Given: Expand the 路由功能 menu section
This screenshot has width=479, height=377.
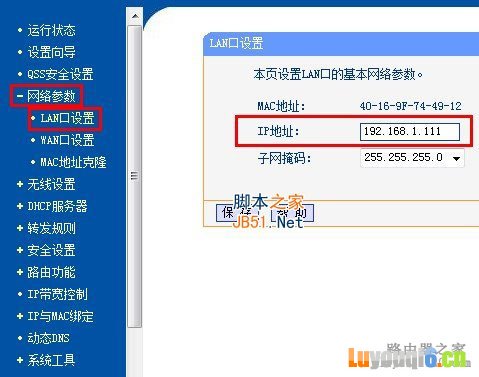Looking at the screenshot, I should tap(51, 272).
